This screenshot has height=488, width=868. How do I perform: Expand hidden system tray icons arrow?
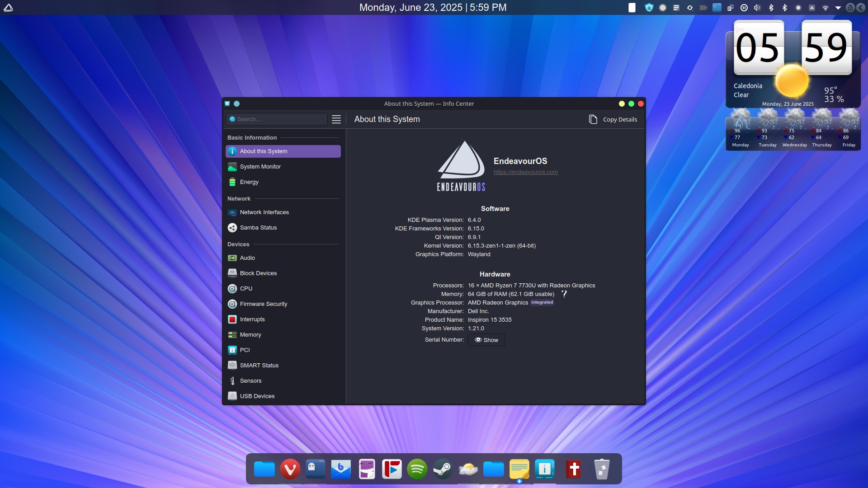point(838,8)
